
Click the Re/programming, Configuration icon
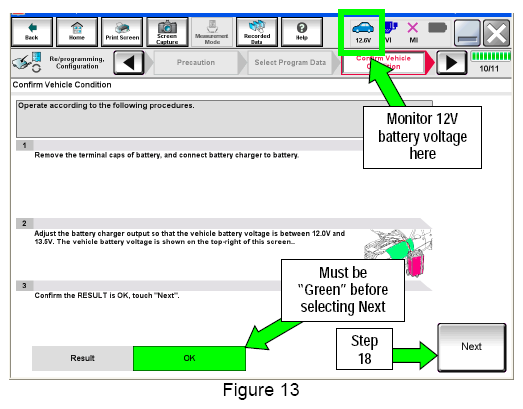tap(27, 62)
